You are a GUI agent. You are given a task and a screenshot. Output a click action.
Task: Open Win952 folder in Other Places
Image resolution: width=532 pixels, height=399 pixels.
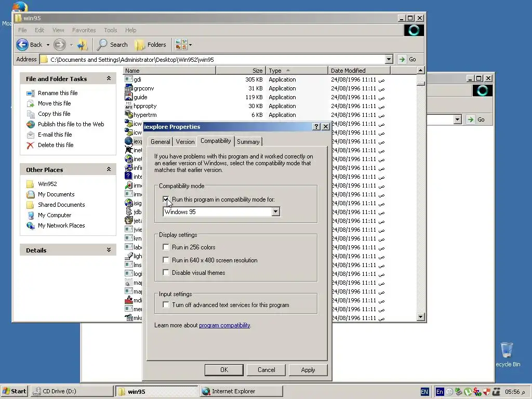[x=47, y=184]
